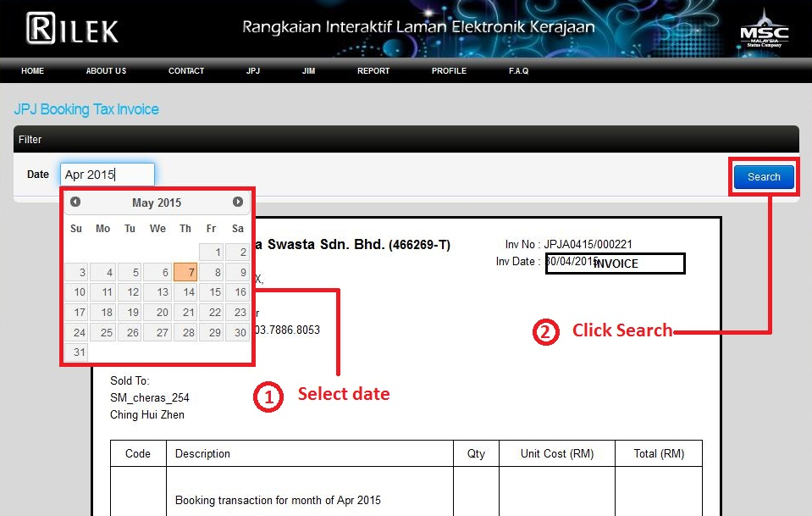This screenshot has width=812, height=516.
Task: Open the JIM menu
Action: point(309,71)
